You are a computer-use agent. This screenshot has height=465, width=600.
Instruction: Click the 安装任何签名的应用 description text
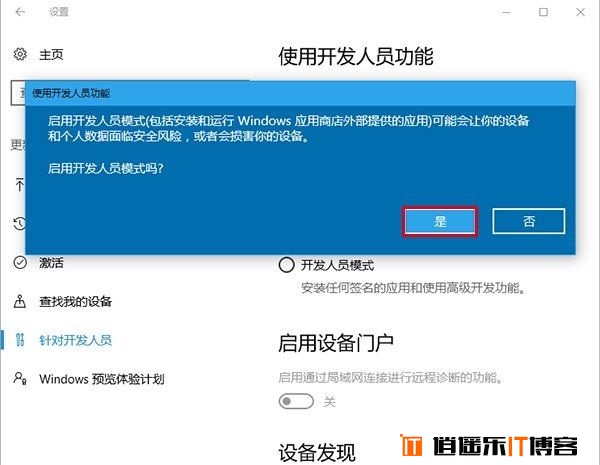click(x=413, y=287)
